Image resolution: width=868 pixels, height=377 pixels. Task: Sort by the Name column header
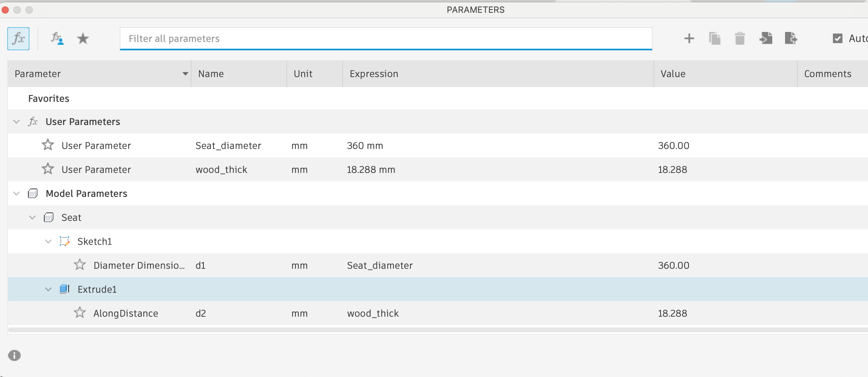click(x=239, y=74)
